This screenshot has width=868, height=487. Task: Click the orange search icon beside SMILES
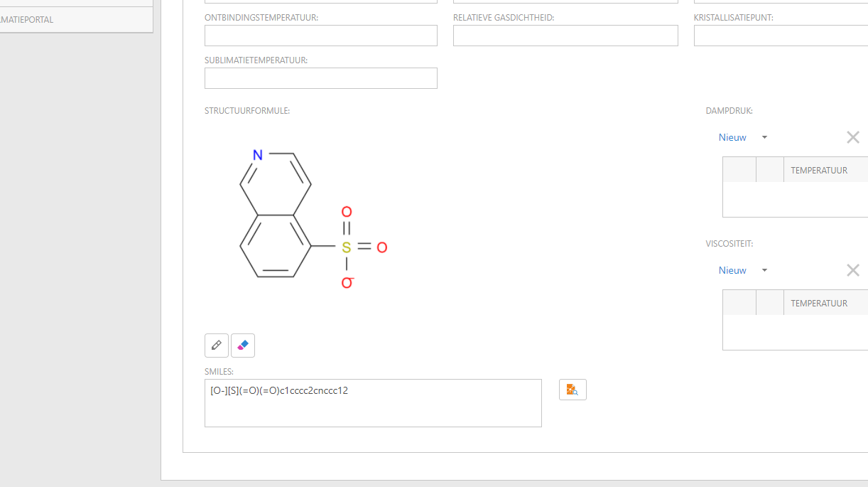(573, 390)
